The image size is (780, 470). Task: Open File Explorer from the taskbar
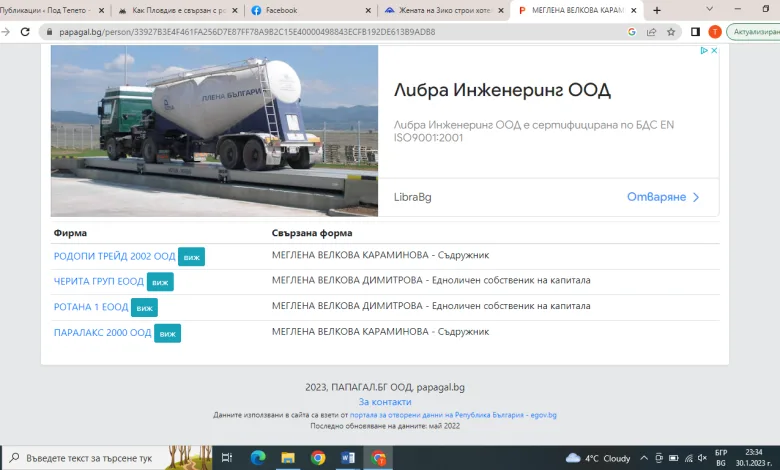point(288,458)
